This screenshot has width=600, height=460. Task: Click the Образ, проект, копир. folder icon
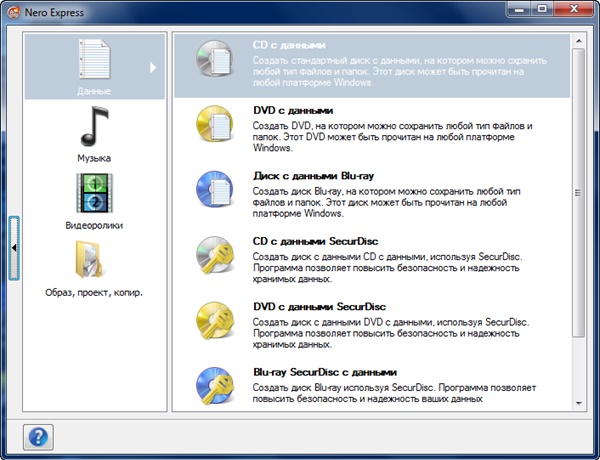[94, 260]
